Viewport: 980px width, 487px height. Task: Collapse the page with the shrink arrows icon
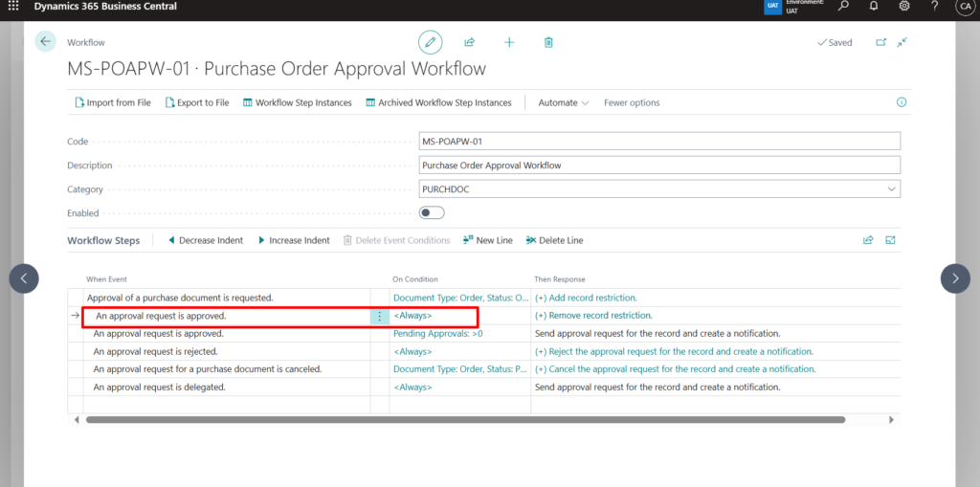coord(902,42)
